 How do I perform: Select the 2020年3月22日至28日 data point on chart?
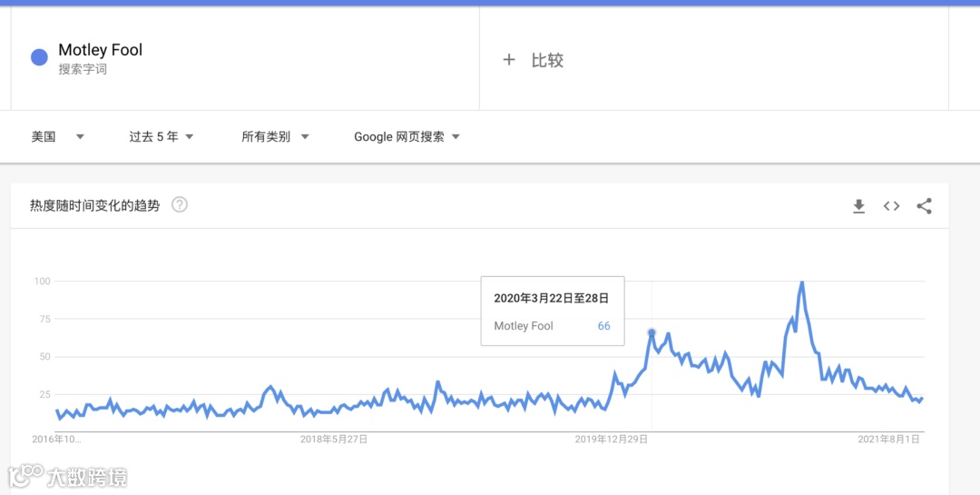[652, 332]
